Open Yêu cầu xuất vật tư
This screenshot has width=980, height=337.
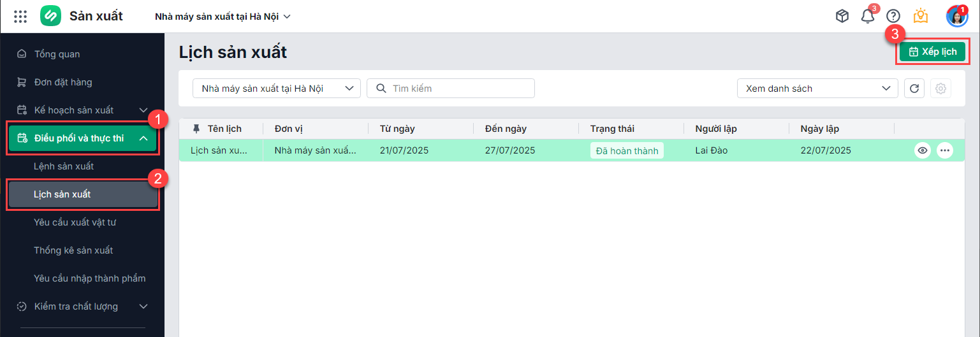82,222
